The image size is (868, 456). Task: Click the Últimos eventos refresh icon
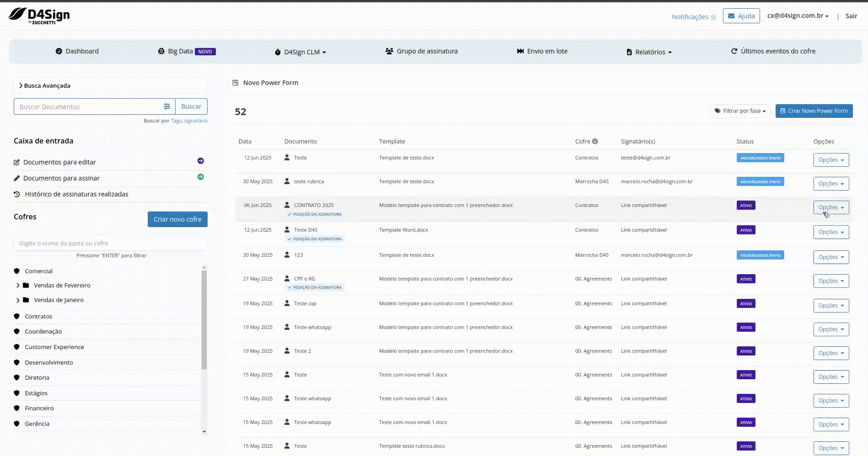(x=734, y=51)
